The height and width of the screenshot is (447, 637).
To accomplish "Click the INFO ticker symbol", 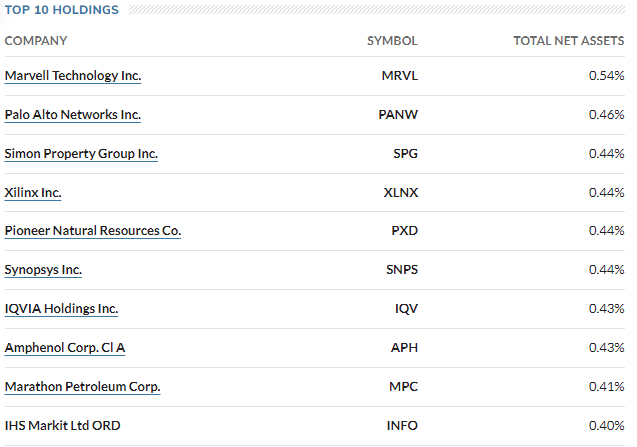I will click(402, 425).
